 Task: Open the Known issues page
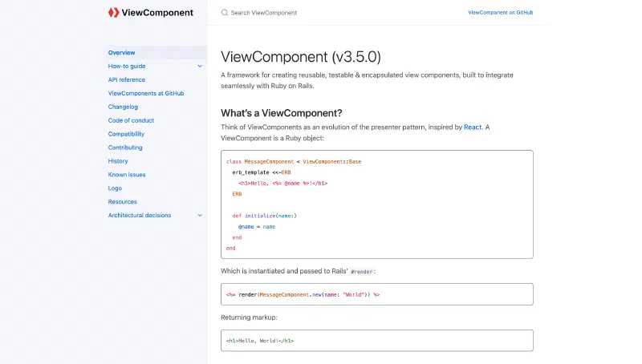pos(127,174)
